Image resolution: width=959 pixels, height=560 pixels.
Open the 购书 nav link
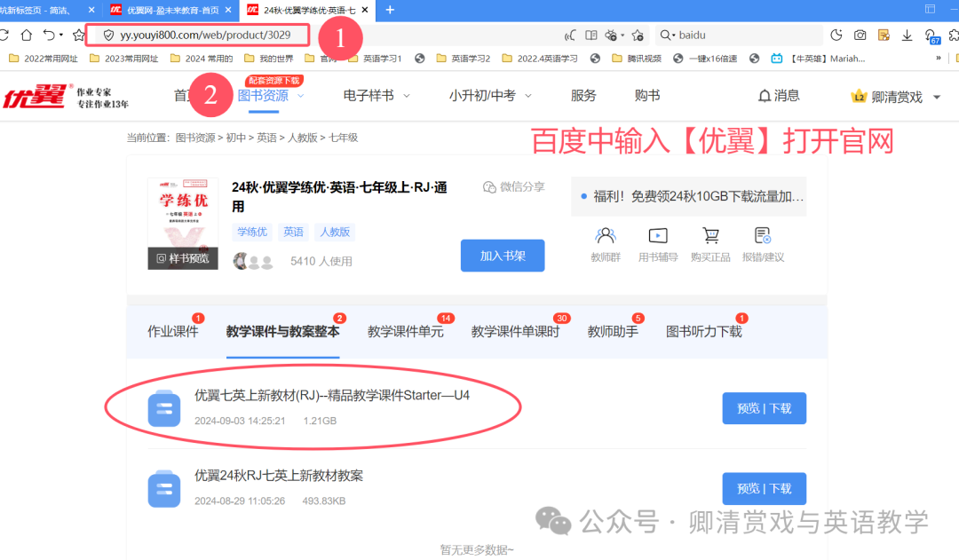tap(647, 96)
